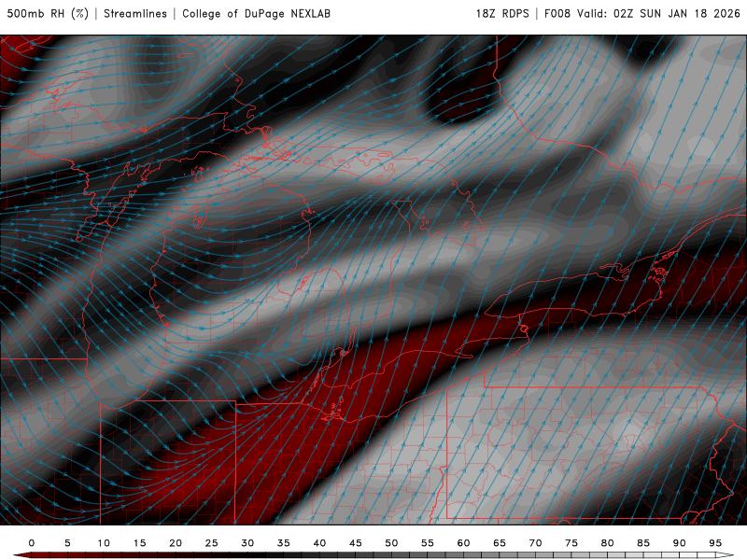The image size is (747, 560).
Task: Select the colorbar label "15"
Action: pyautogui.click(x=139, y=543)
